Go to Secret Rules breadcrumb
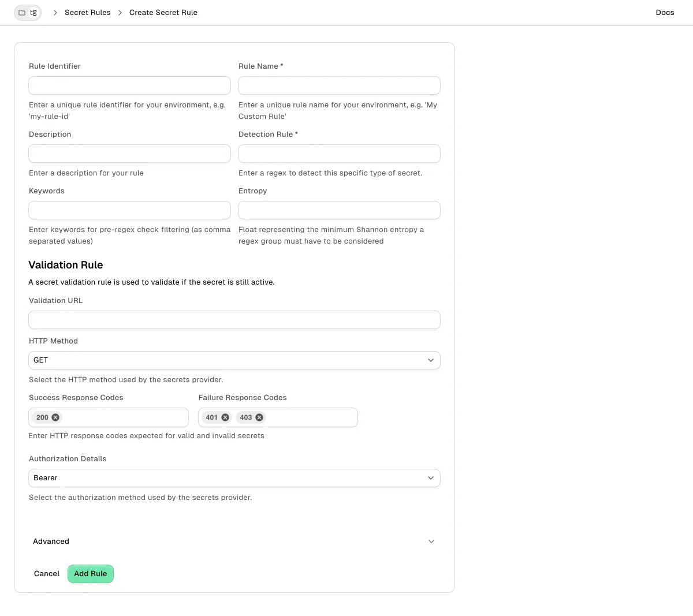Screen dimensions: 693x616 88,12
